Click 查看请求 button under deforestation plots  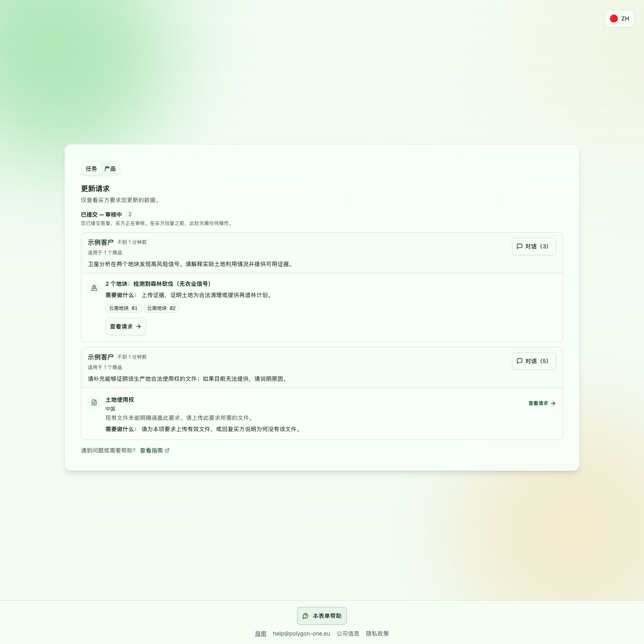coord(126,326)
